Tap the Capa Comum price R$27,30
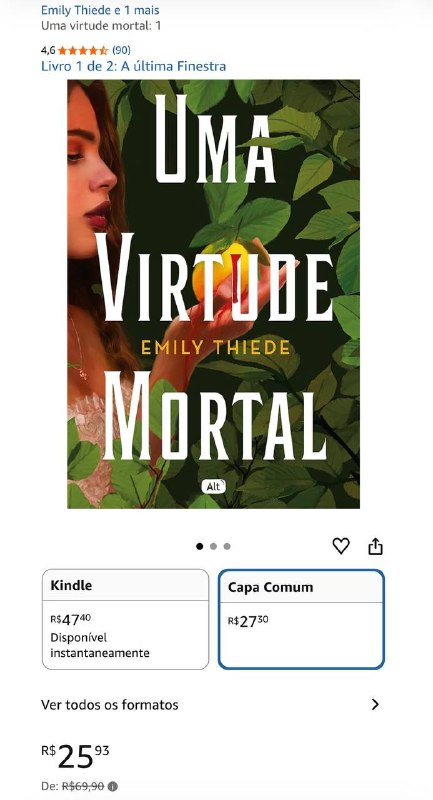Image resolution: width=433 pixels, height=800 pixels. (248, 621)
